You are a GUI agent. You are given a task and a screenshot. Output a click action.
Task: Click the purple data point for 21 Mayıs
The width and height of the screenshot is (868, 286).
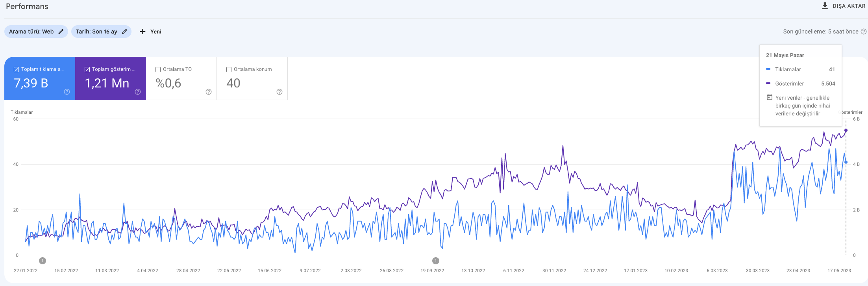846,130
